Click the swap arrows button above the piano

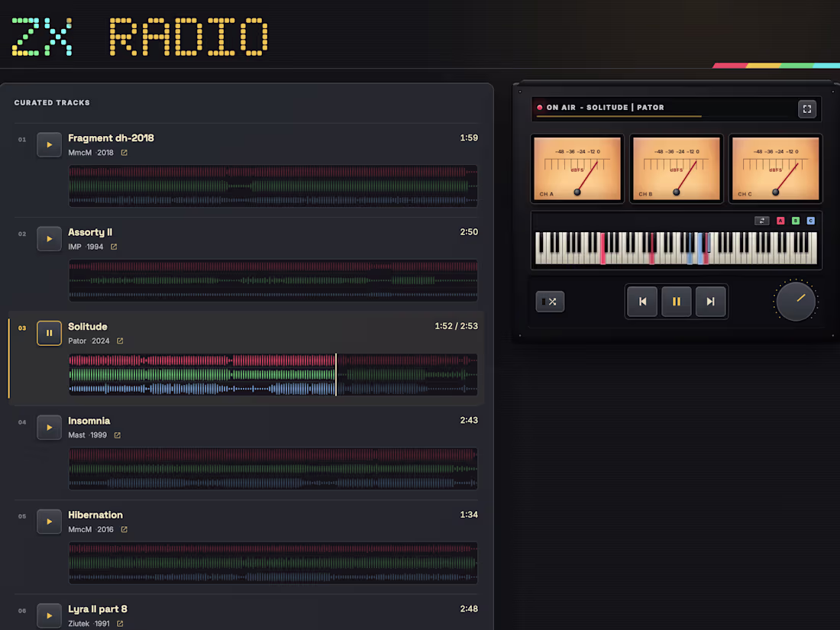[x=762, y=221]
